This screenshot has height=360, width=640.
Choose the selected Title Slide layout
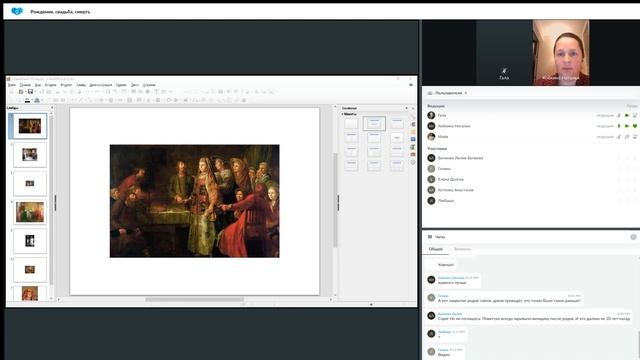[x=374, y=123]
